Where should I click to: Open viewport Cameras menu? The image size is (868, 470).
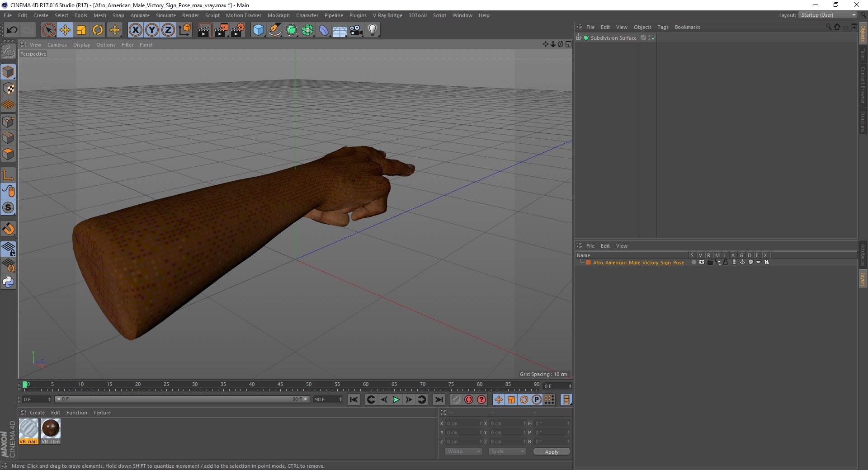coord(57,45)
